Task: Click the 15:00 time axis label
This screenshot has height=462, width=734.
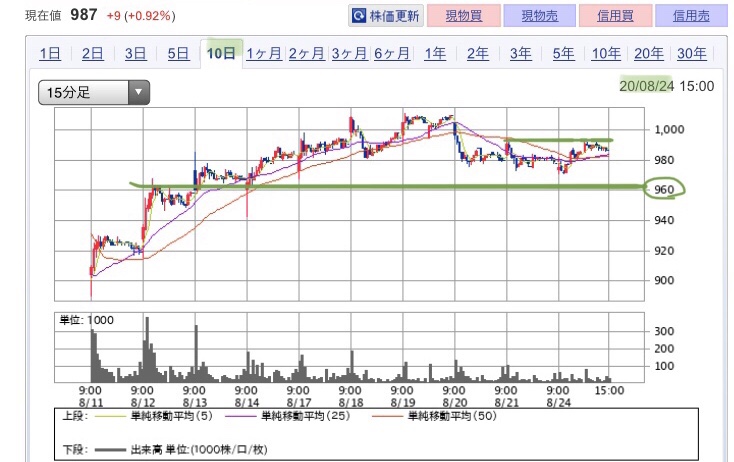Action: tap(609, 390)
